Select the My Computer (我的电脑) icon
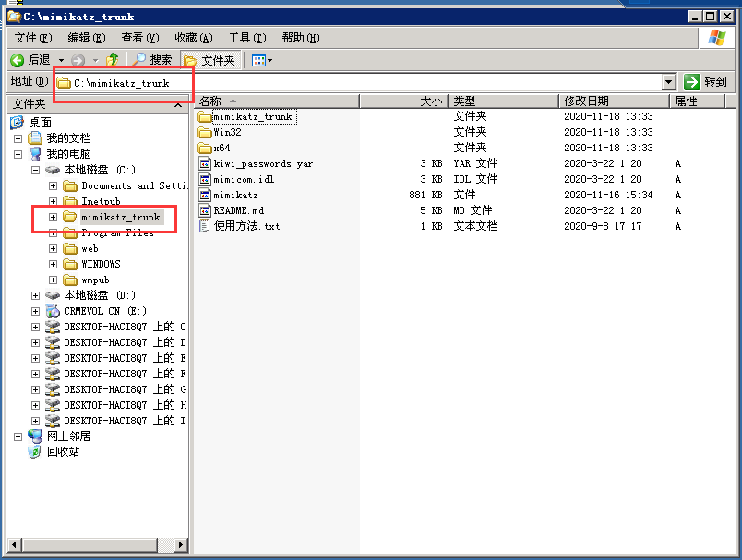Viewport: 742px width, 560px height. point(35,154)
